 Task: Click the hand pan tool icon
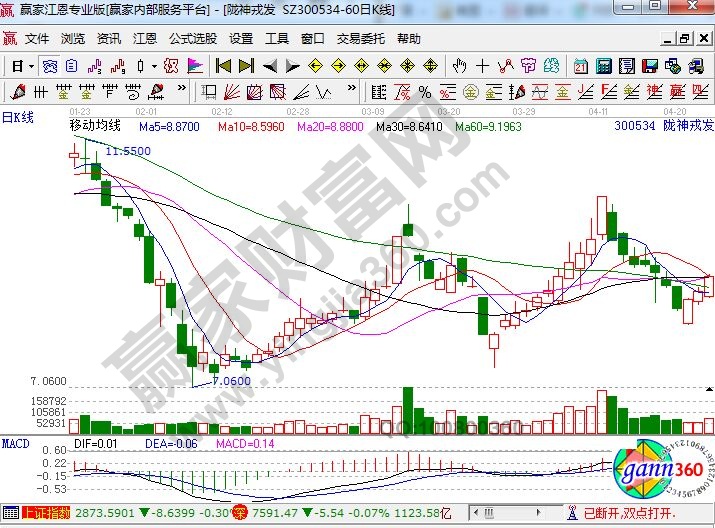click(459, 66)
